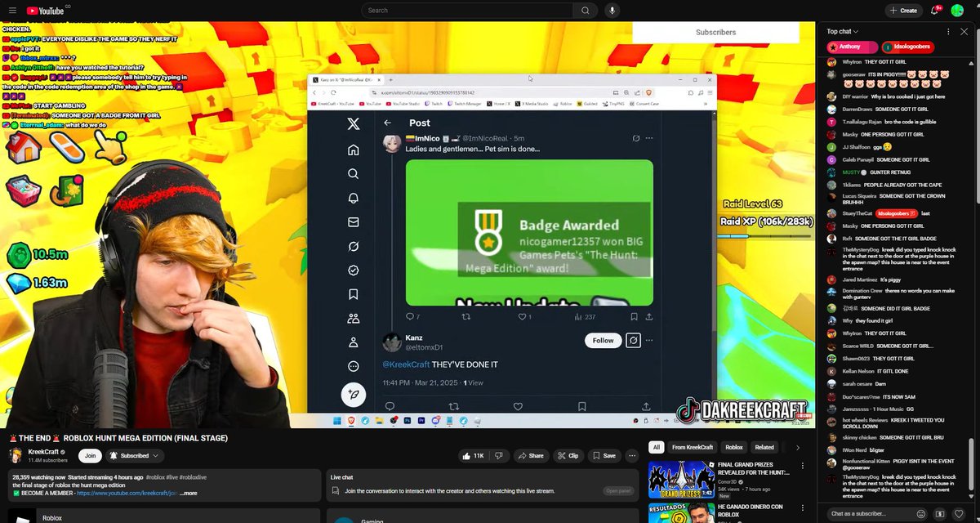980x523 pixels.
Task: Click the TikTok DAKREEKCRAFT overlay logo
Action: pyautogui.click(x=742, y=409)
